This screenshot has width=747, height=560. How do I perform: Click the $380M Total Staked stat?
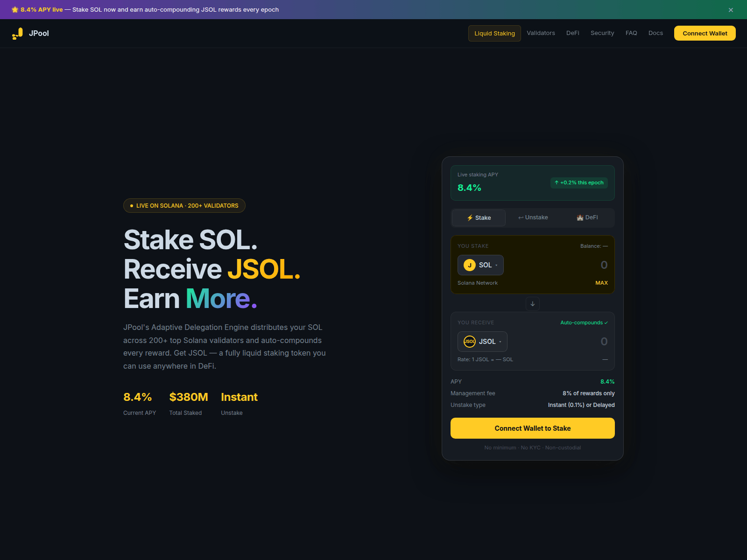[x=189, y=404]
